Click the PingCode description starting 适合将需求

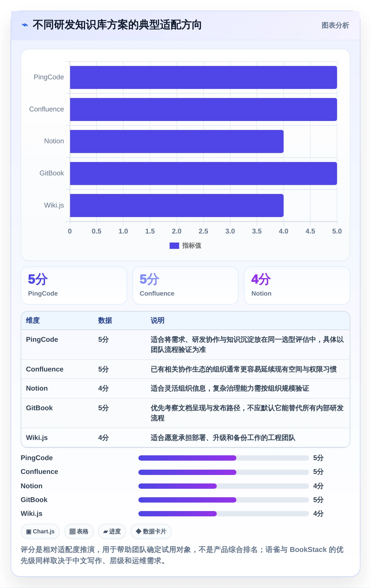pyautogui.click(x=247, y=344)
